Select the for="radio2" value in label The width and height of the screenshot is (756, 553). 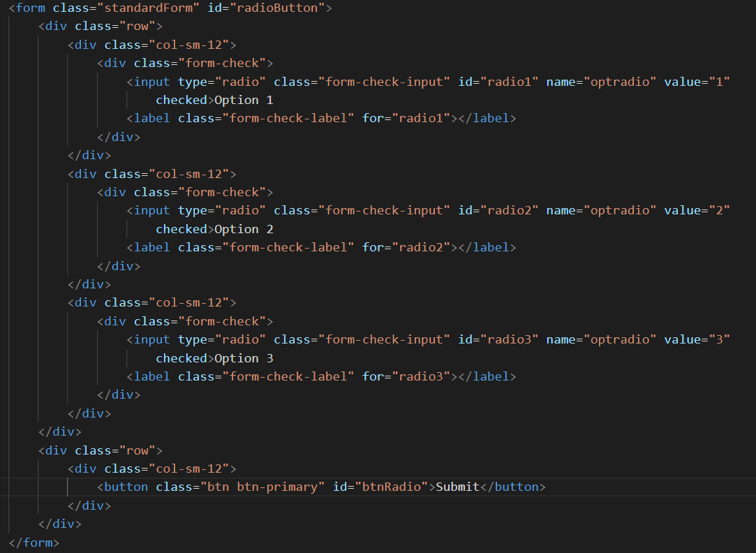(x=421, y=247)
